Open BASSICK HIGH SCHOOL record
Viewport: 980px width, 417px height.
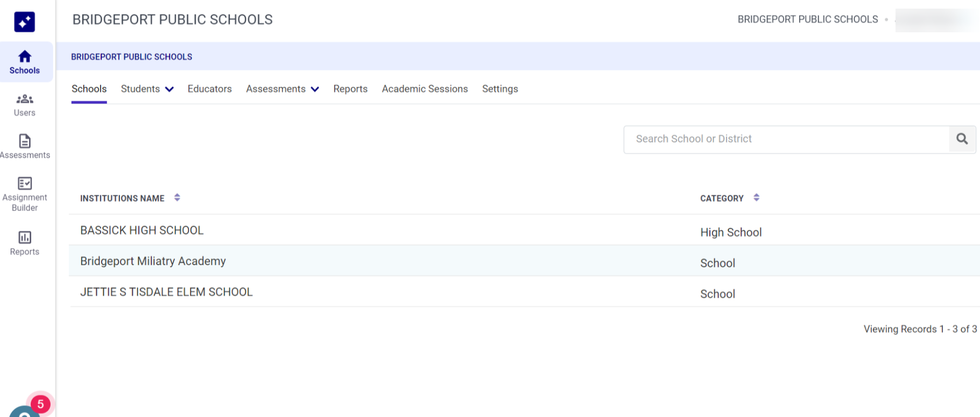click(142, 231)
